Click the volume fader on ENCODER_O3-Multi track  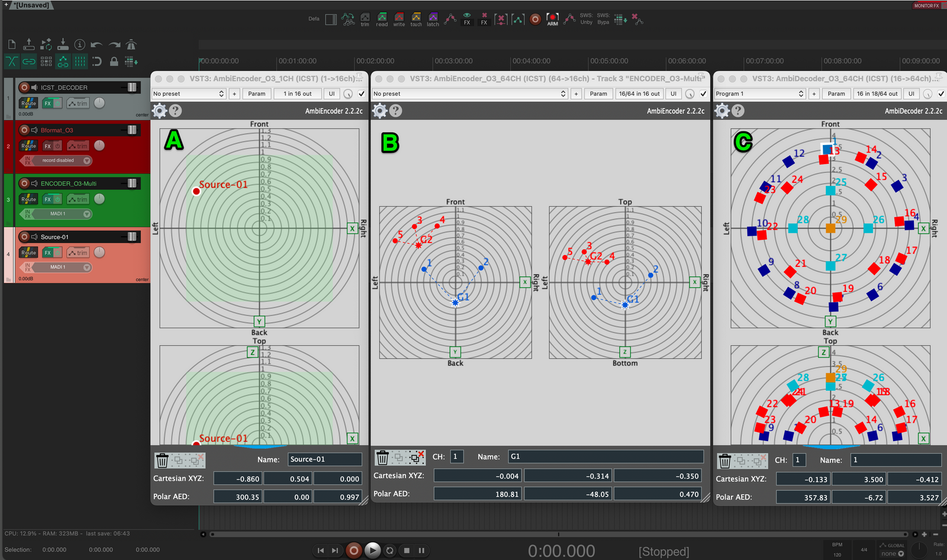click(132, 184)
